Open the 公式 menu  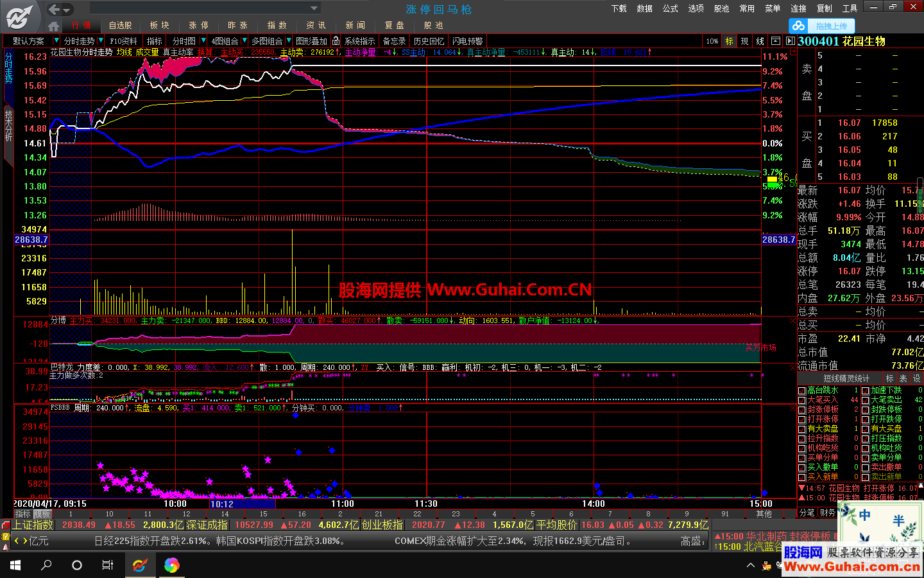[670, 8]
